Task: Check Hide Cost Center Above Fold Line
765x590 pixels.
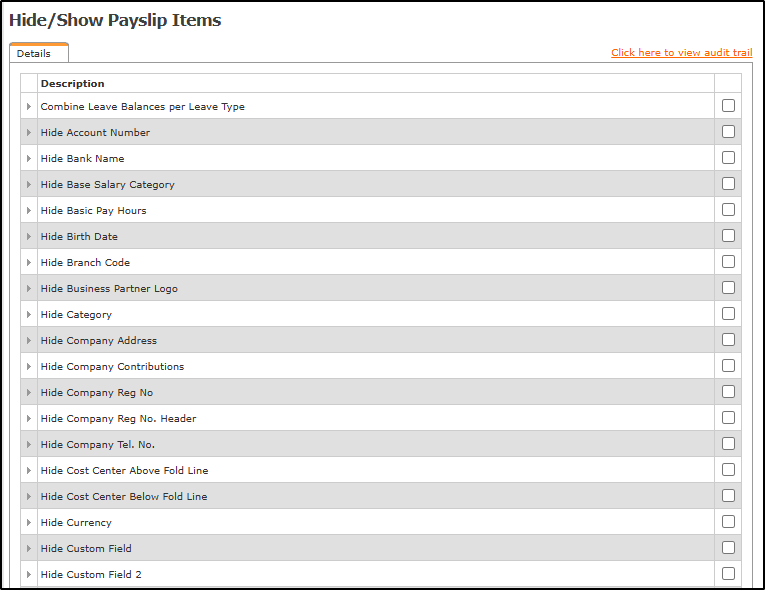Action: pos(728,470)
